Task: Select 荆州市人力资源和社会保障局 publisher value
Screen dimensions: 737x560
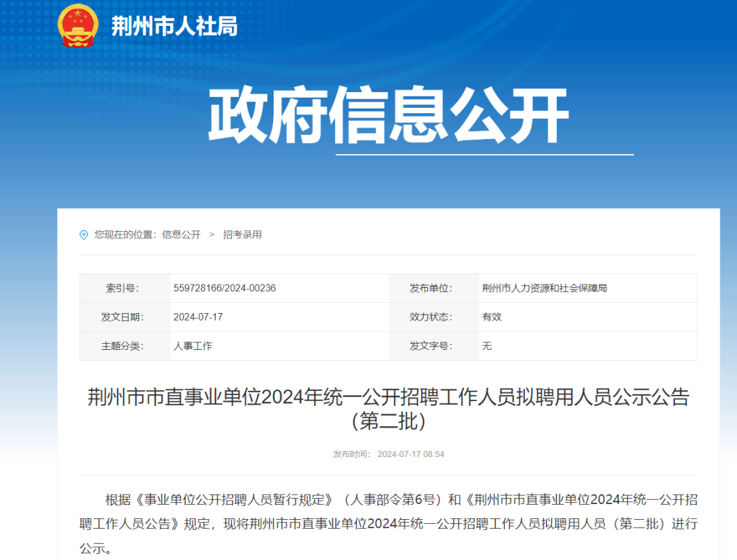Action: click(545, 288)
